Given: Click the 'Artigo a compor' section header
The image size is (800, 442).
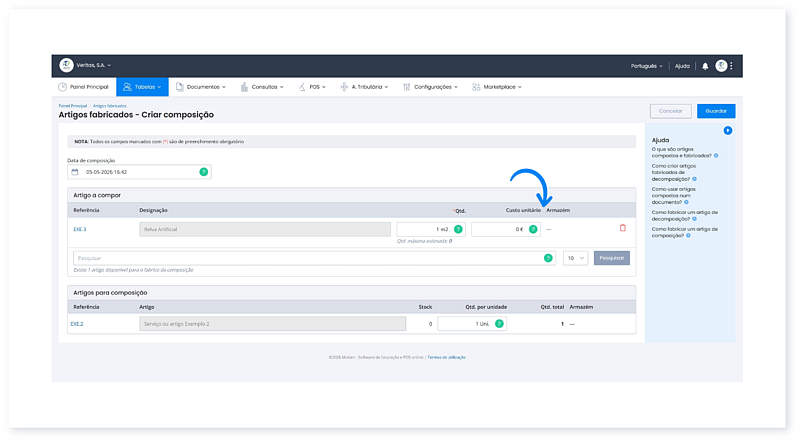Looking at the screenshot, I should click(97, 195).
